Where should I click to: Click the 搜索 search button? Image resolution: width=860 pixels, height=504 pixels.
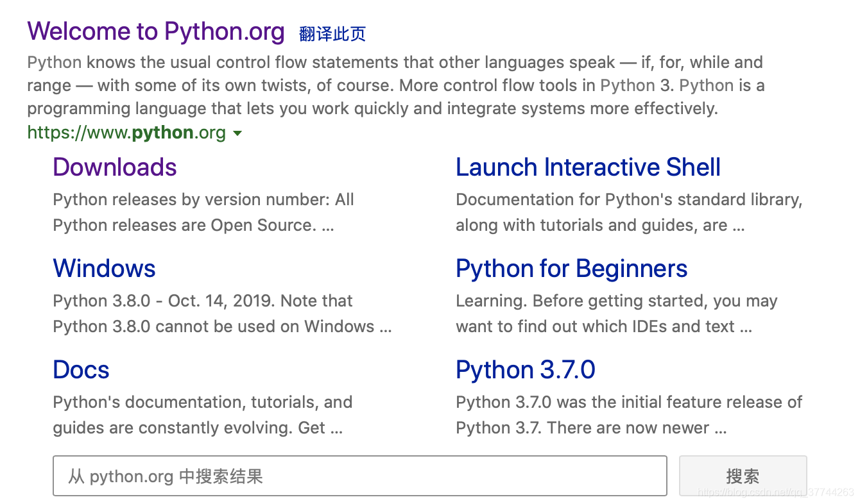click(x=743, y=476)
